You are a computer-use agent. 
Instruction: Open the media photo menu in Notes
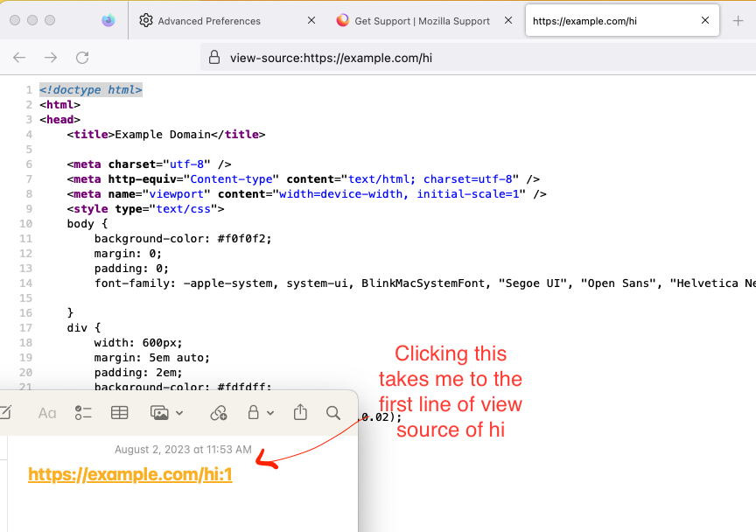166,413
